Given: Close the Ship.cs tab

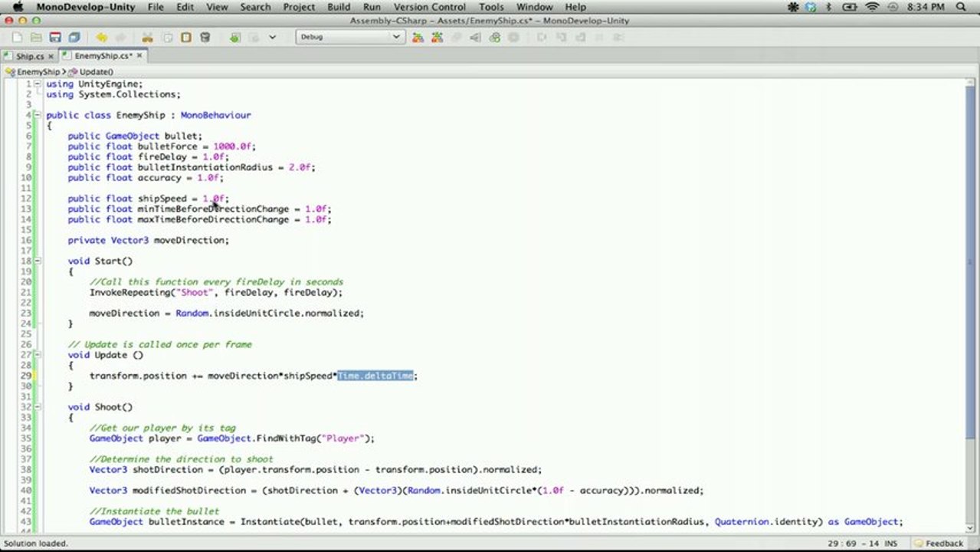Looking at the screenshot, I should coord(51,56).
